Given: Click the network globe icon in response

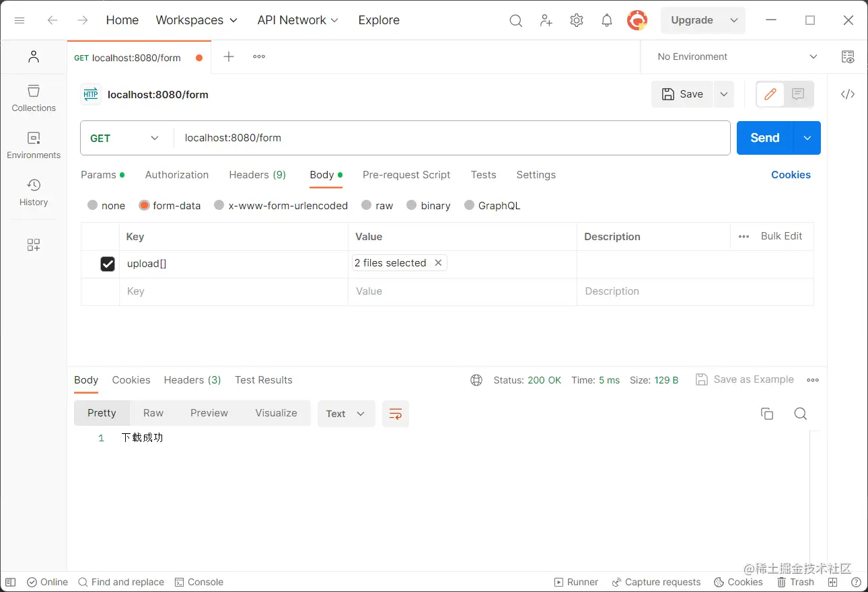Looking at the screenshot, I should click(476, 380).
